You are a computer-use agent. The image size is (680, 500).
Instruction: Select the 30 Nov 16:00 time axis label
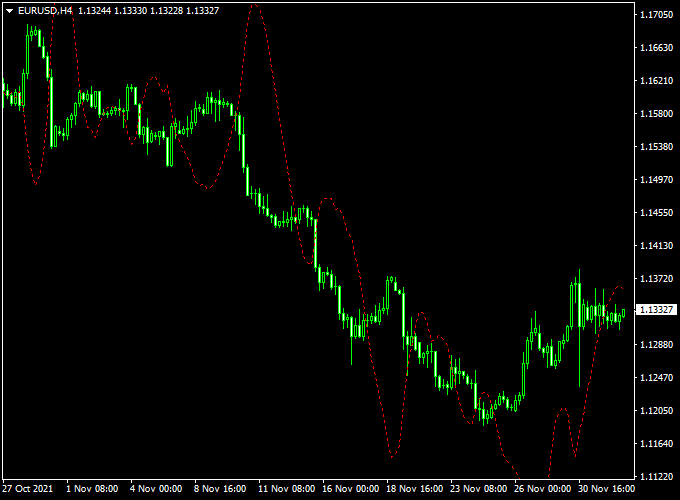[607, 489]
